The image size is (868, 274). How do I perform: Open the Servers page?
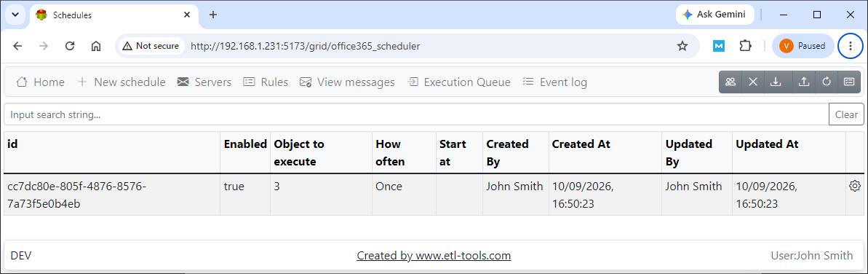pos(204,82)
